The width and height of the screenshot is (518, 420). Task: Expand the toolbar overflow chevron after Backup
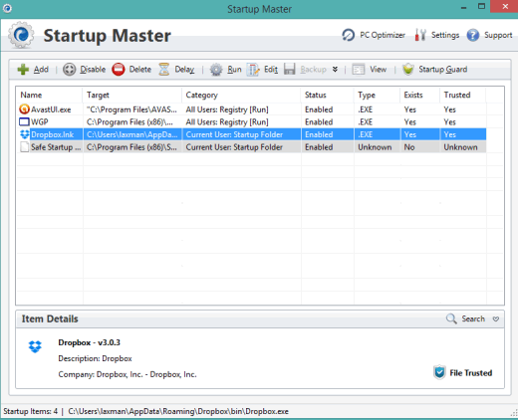click(335, 70)
